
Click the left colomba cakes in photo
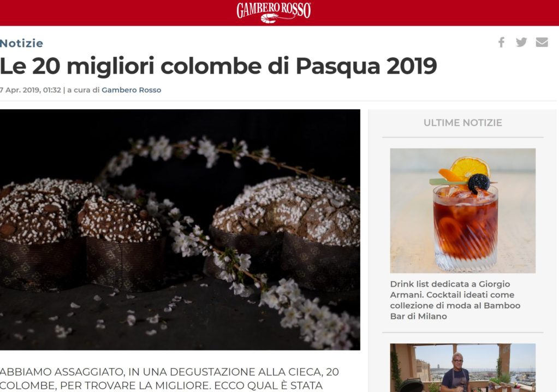click(x=81, y=235)
